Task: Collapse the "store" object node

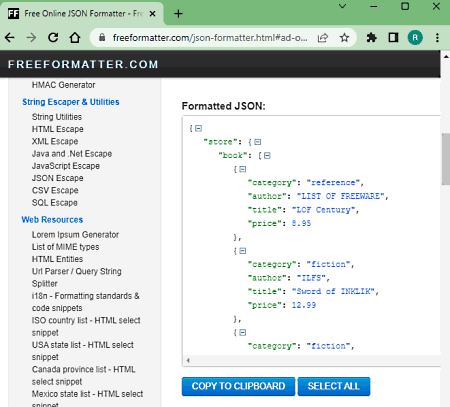Action: click(258, 142)
